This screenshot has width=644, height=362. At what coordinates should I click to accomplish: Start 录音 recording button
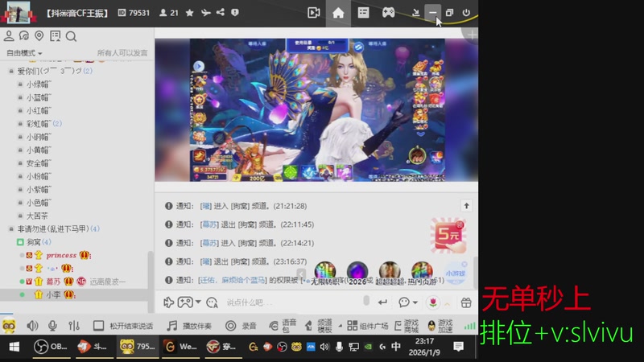pos(241,326)
